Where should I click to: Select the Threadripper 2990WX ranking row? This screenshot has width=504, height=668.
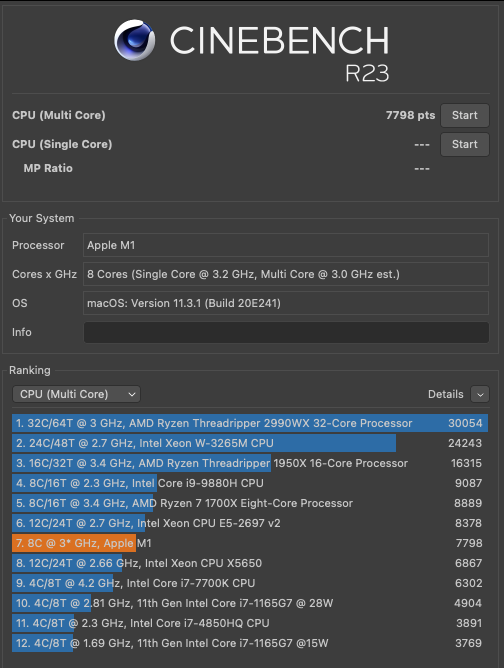(x=250, y=423)
